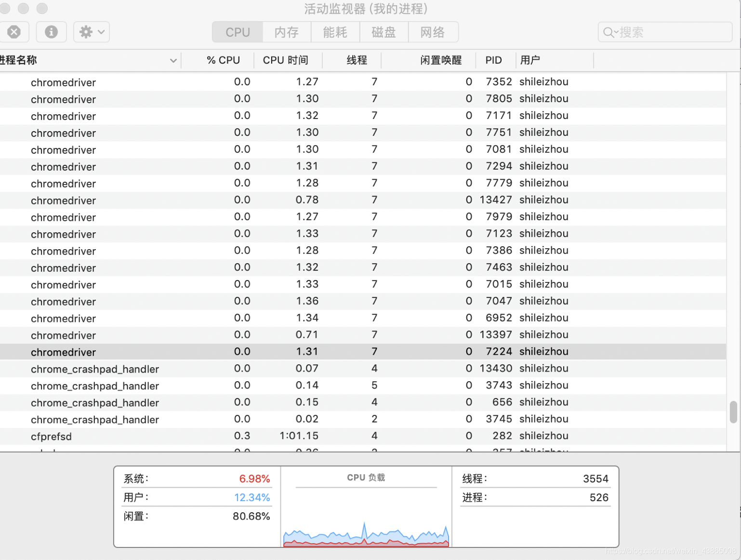Focus the 搜索 search field
The width and height of the screenshot is (741, 560).
coord(665,32)
